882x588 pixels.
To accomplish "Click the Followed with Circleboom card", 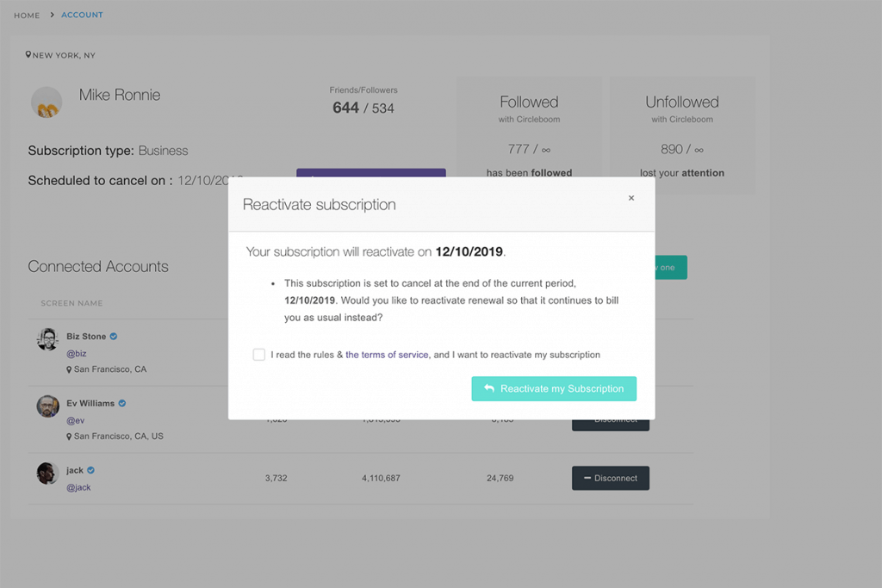I will tap(530, 127).
